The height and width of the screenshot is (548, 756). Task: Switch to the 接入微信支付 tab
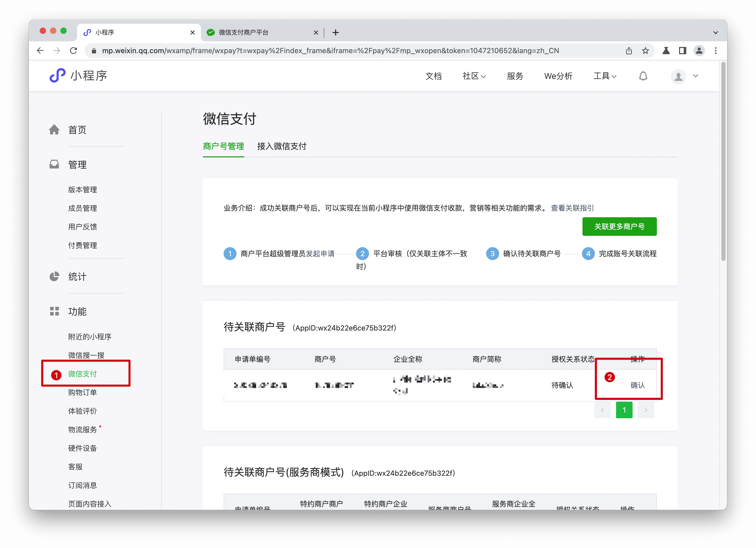(282, 147)
